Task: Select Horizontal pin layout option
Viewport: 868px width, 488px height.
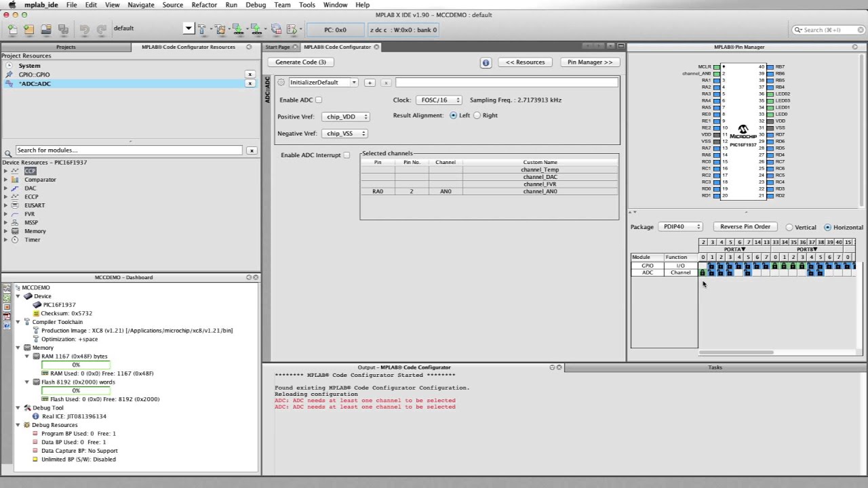Action: click(827, 228)
